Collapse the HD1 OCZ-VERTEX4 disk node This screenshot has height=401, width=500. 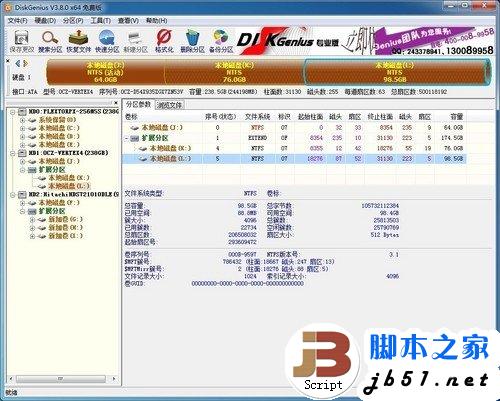click(13, 153)
